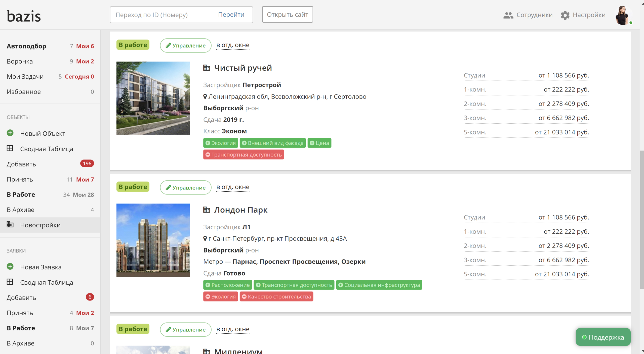
Task: Select В Архиве under Объекты
Action: pyautogui.click(x=20, y=210)
